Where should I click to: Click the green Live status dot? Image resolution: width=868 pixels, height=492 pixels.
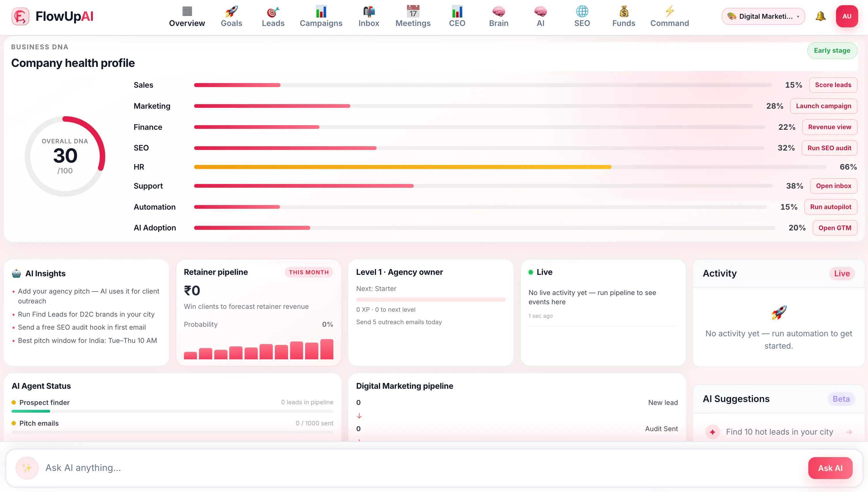tap(531, 272)
